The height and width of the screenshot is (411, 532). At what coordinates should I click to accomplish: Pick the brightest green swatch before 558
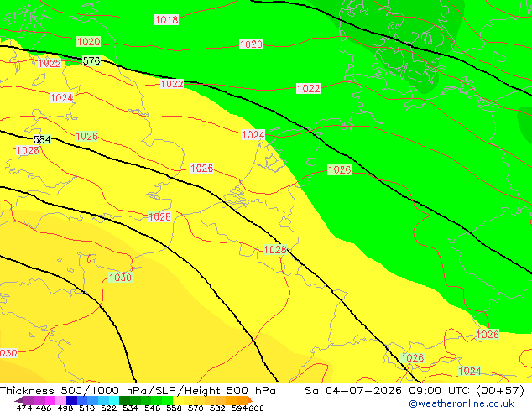[x=167, y=400]
